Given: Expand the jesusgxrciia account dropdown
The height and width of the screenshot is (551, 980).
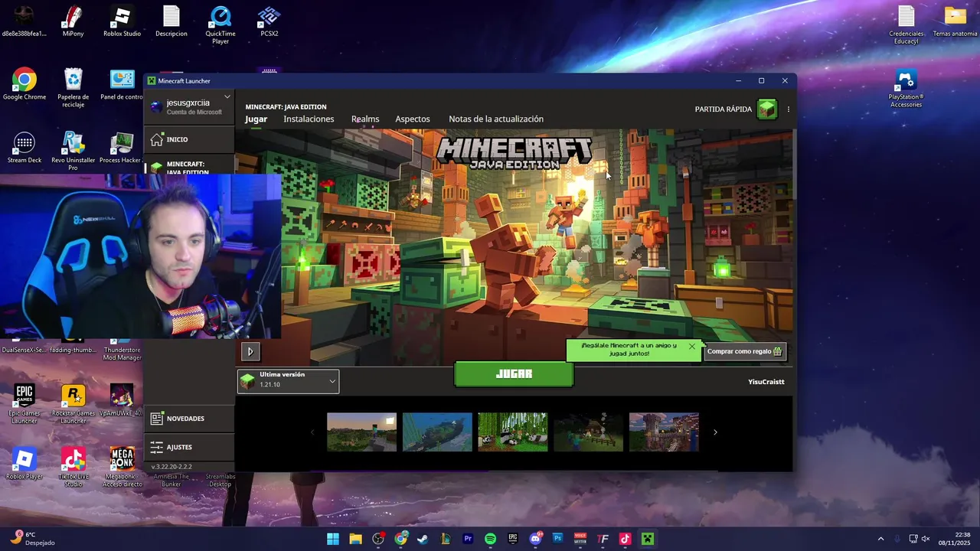Looking at the screenshot, I should (227, 97).
